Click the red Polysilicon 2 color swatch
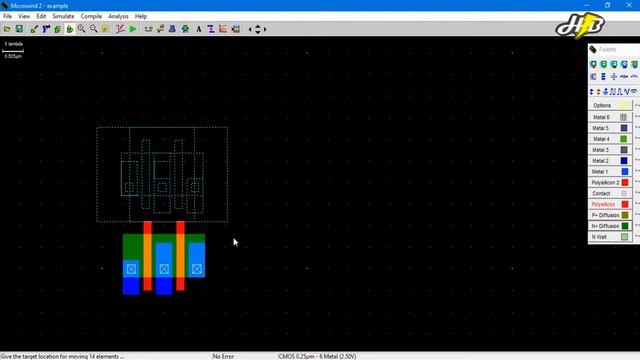640x360 pixels. click(624, 182)
